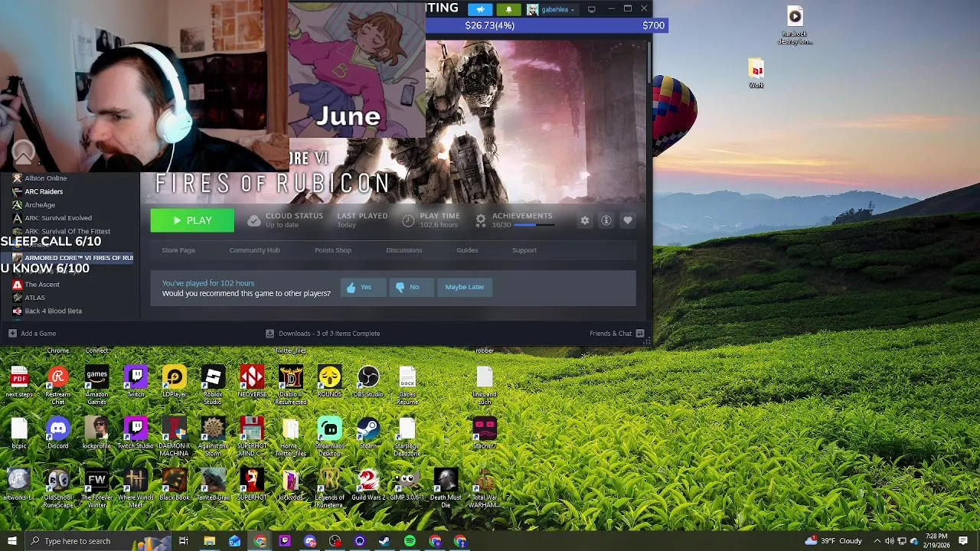Add game to favorites with heart icon
Image resolution: width=980 pixels, height=551 pixels.
click(x=628, y=220)
